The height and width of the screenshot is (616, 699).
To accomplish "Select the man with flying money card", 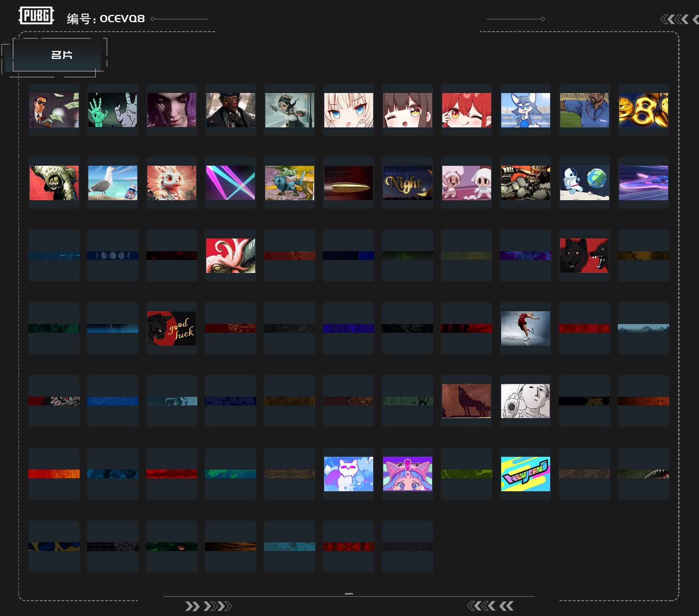I will click(x=54, y=110).
